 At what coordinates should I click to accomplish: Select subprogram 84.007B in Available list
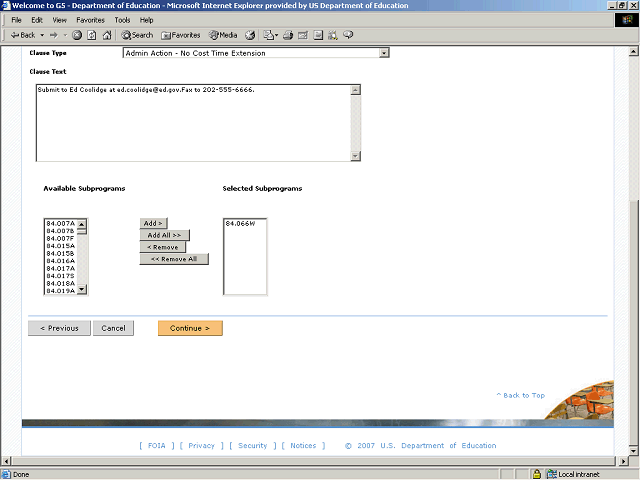[x=60, y=231]
